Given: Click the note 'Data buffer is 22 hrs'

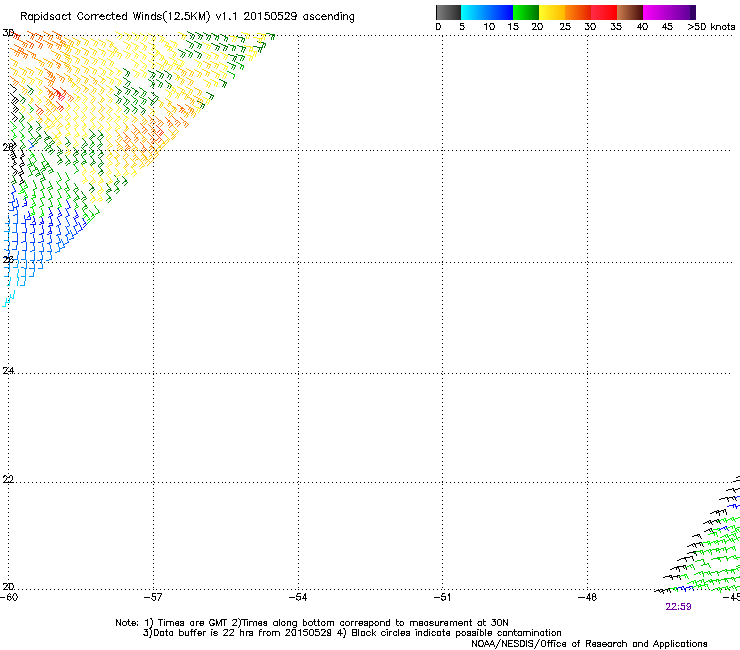Looking at the screenshot, I should click(204, 633).
